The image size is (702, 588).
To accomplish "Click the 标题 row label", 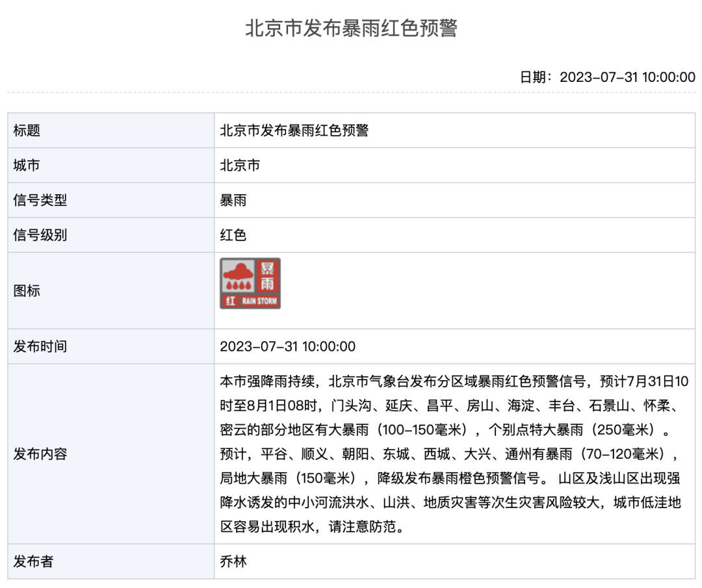I will pos(27,131).
